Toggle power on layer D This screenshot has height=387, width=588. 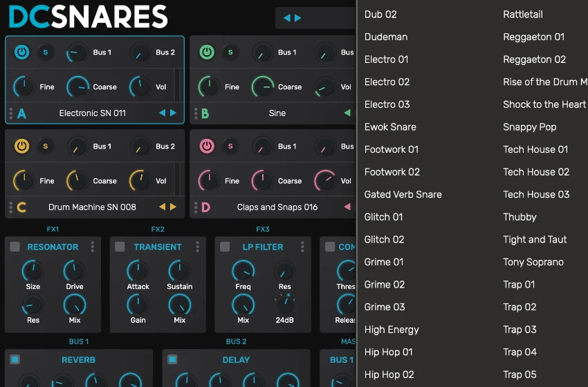207,146
